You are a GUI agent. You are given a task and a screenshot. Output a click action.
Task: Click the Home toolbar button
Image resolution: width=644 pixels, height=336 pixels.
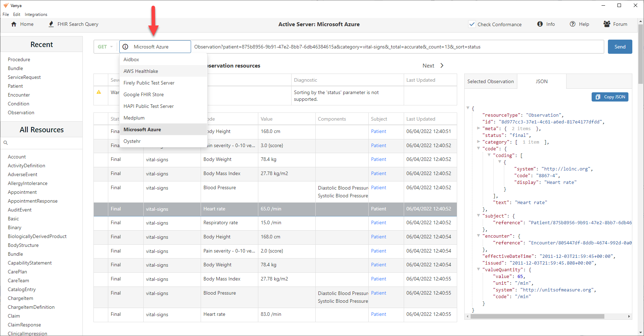(x=22, y=24)
